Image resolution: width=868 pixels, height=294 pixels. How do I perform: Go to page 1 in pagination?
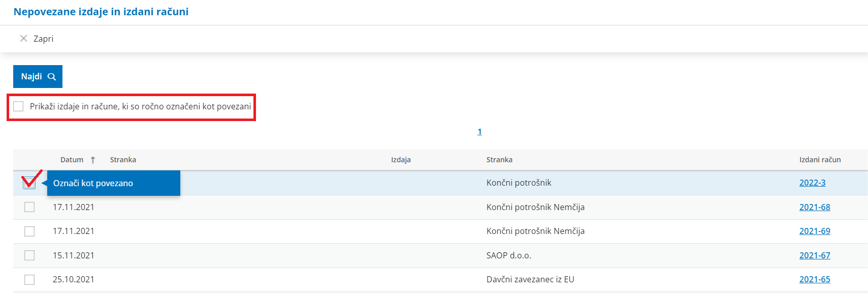pyautogui.click(x=479, y=132)
